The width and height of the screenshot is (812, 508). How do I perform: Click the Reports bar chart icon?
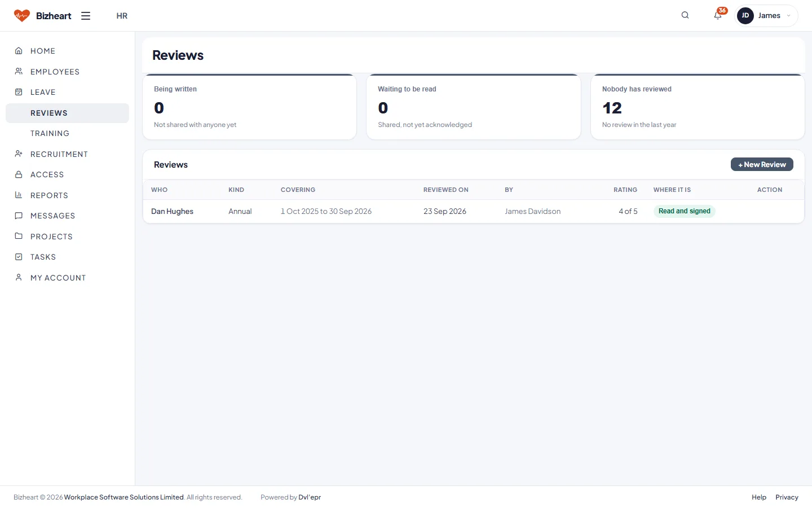pyautogui.click(x=19, y=195)
